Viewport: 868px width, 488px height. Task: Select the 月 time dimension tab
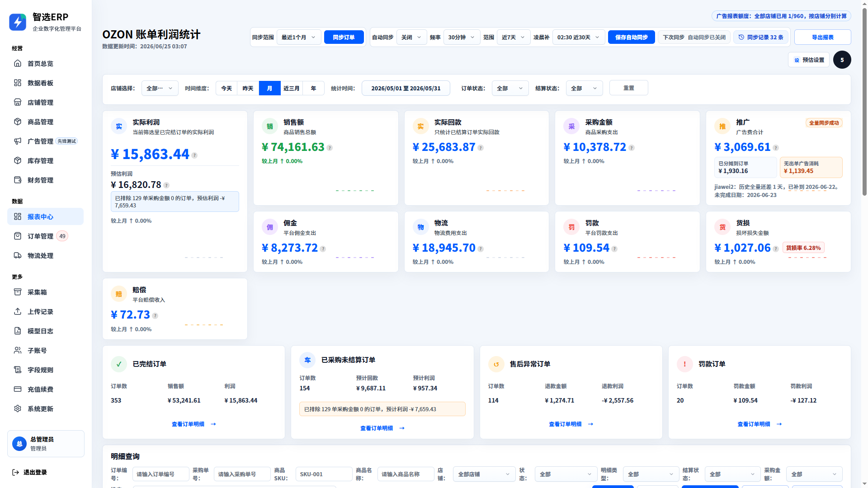pyautogui.click(x=270, y=88)
